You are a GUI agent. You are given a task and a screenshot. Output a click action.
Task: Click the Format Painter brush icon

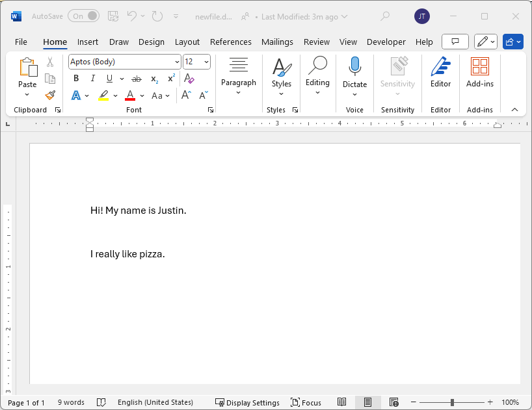click(x=50, y=95)
